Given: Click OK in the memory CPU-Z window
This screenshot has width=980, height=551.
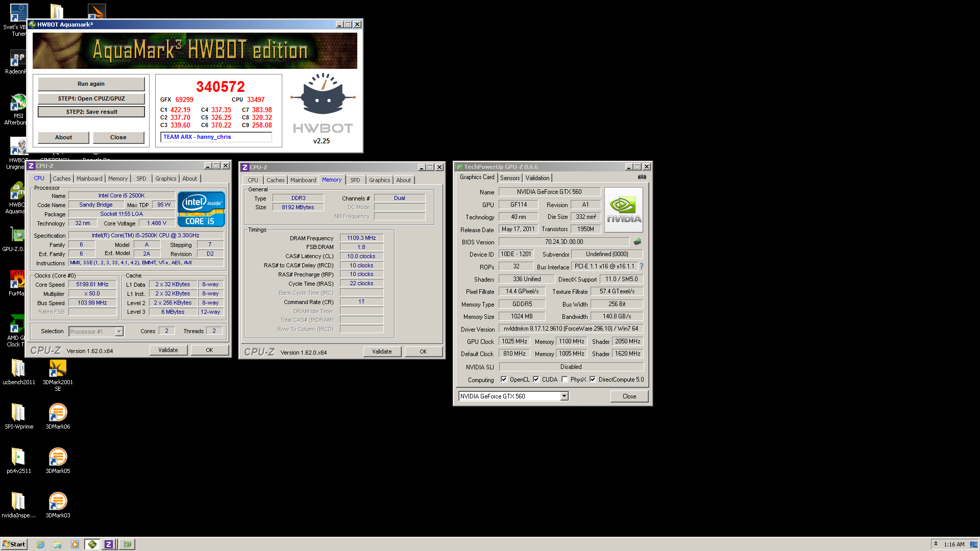Looking at the screenshot, I should point(423,352).
